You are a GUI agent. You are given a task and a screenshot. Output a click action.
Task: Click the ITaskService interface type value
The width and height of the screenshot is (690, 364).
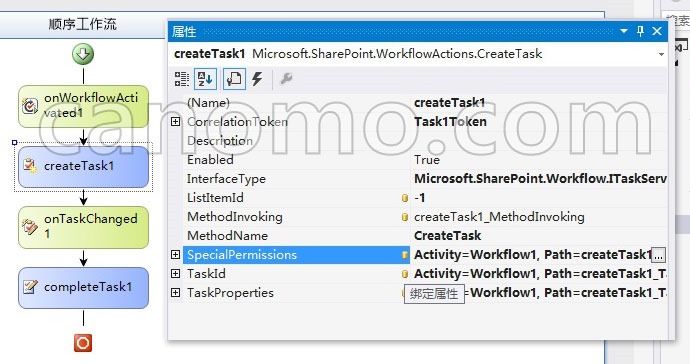[x=540, y=179]
